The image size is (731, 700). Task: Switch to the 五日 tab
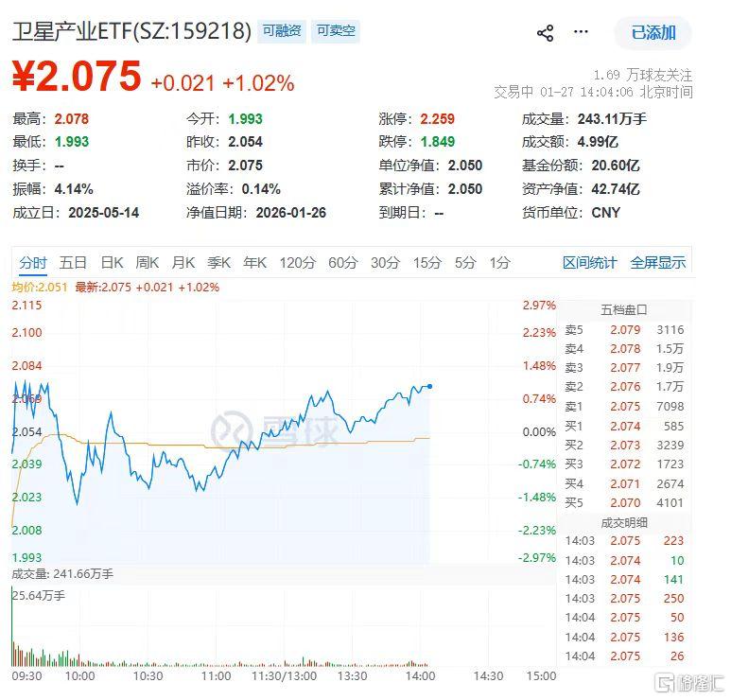click(73, 263)
